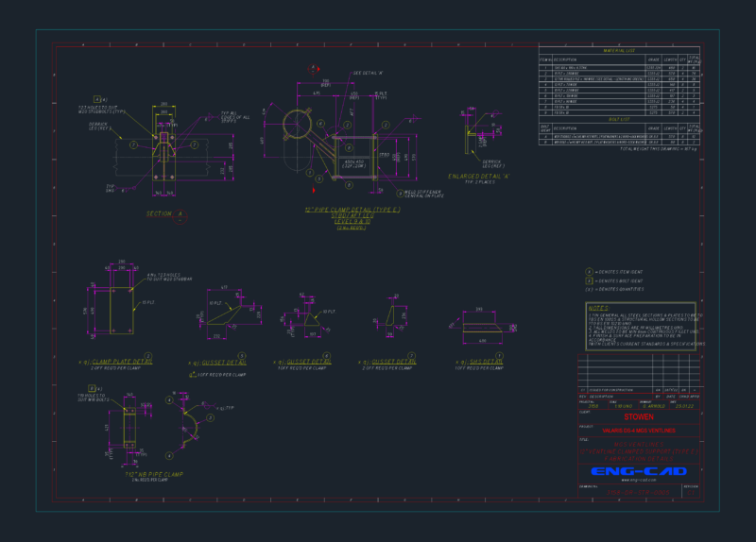Select the 'DENOTES ITEM IDENT' legend text
756x542 pixels.
621,272
